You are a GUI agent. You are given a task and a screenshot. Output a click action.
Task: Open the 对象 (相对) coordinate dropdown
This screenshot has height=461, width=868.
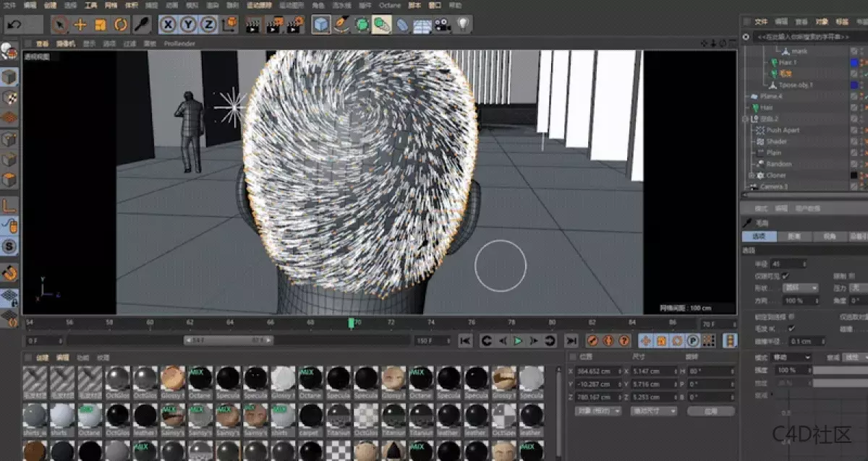pos(597,410)
